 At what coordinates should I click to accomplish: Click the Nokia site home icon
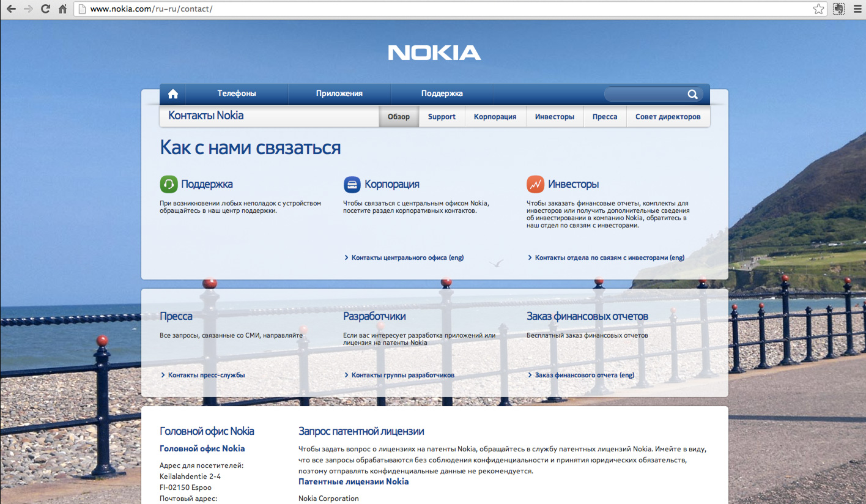pyautogui.click(x=173, y=94)
